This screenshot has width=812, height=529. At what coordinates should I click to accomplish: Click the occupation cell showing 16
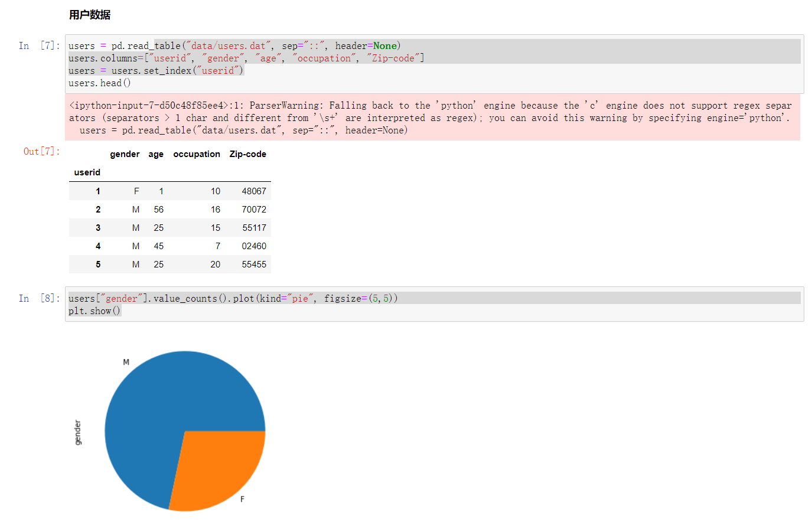point(216,210)
